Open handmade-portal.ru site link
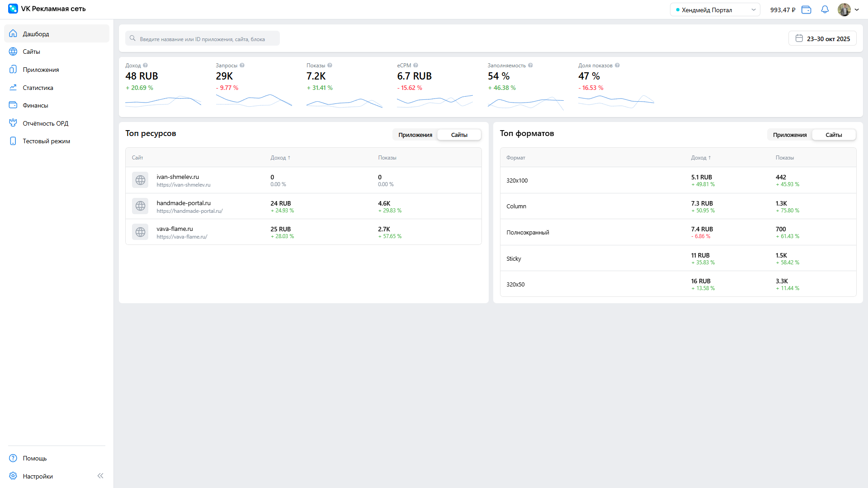The height and width of the screenshot is (488, 868). pos(189,211)
